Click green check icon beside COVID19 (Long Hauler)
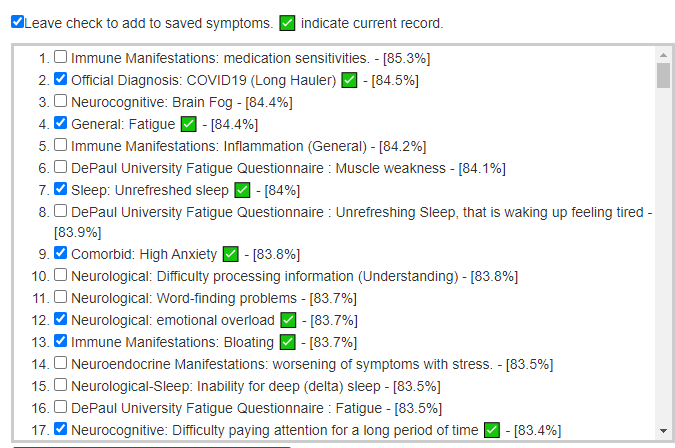The height and width of the screenshot is (448, 675). pyautogui.click(x=349, y=80)
